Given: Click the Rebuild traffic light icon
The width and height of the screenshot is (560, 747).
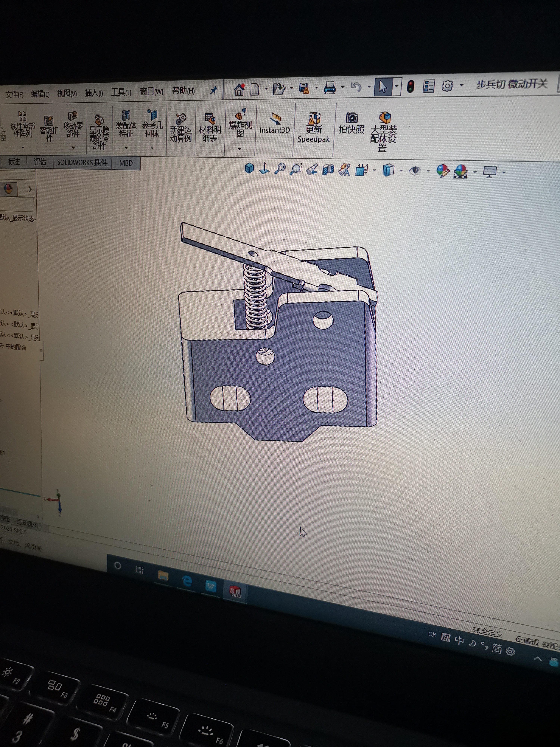Looking at the screenshot, I should [x=410, y=86].
